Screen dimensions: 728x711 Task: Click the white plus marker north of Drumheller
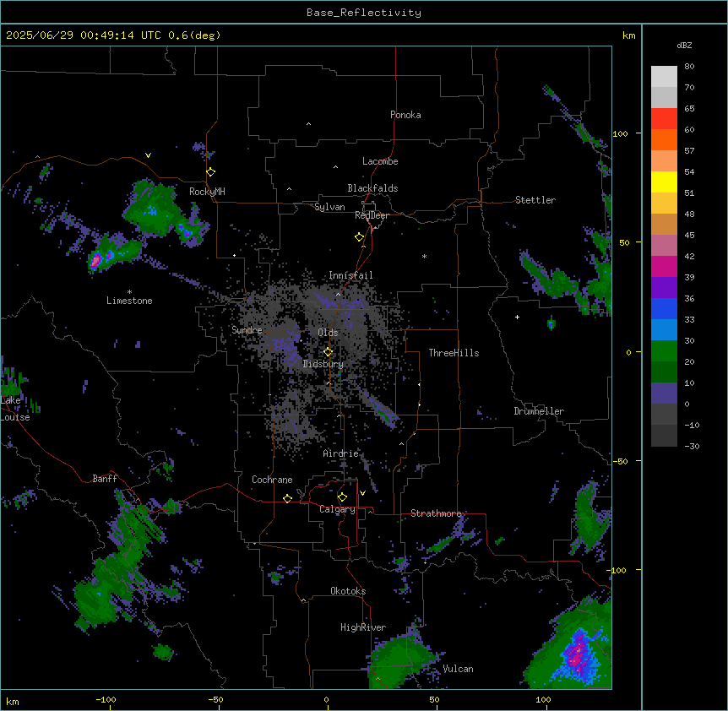[517, 317]
